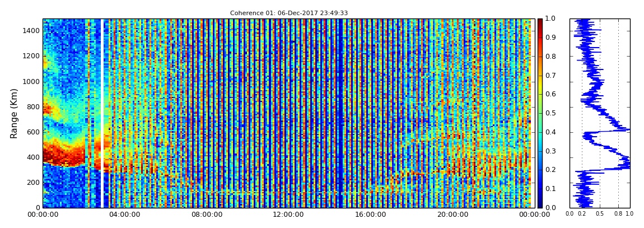Viewport: 644px width, 228px height.
Task: Click the 0.9 colorbar label
Action: coord(550,38)
